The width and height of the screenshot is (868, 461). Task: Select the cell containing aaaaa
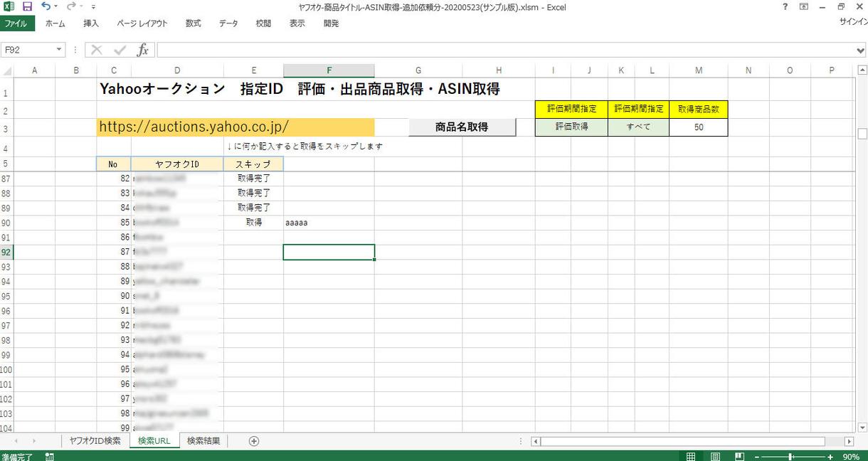329,223
